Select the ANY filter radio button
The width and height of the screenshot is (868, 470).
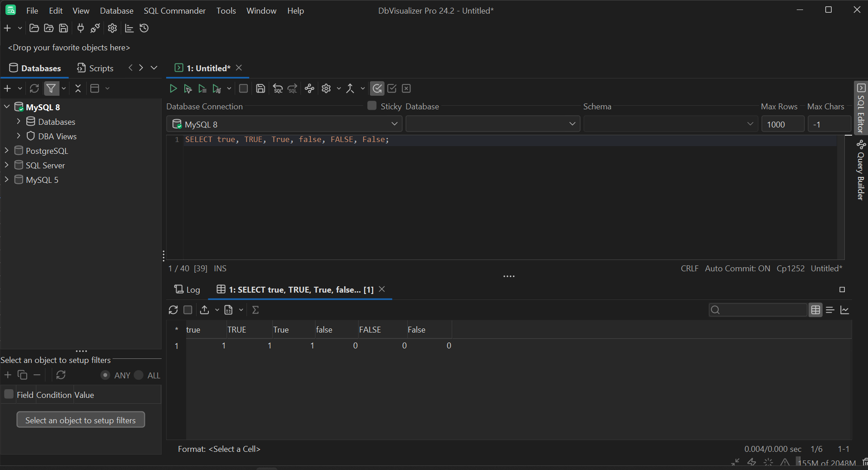pos(105,375)
